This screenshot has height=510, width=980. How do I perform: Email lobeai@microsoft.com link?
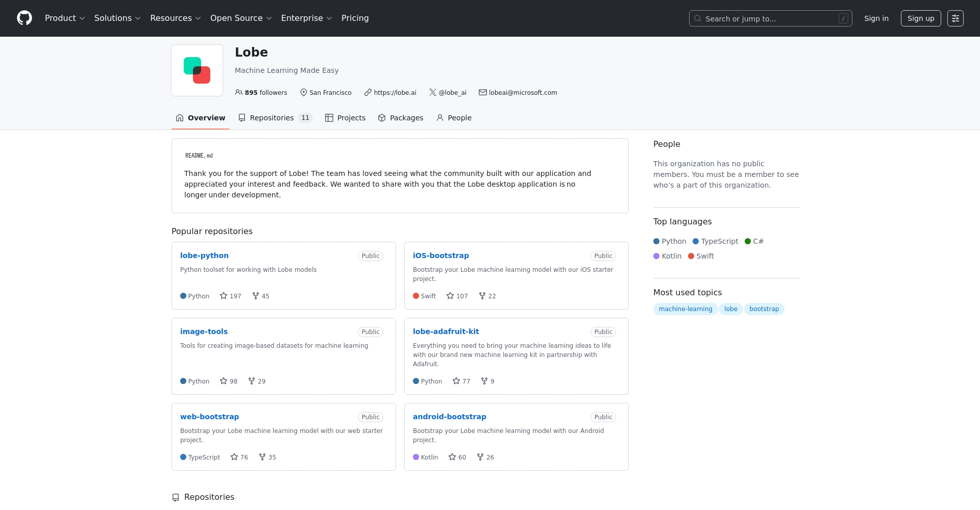pyautogui.click(x=523, y=92)
